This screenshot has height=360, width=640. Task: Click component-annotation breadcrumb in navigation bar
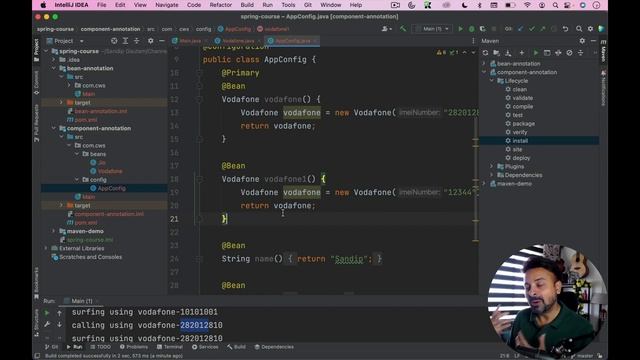click(x=110, y=29)
